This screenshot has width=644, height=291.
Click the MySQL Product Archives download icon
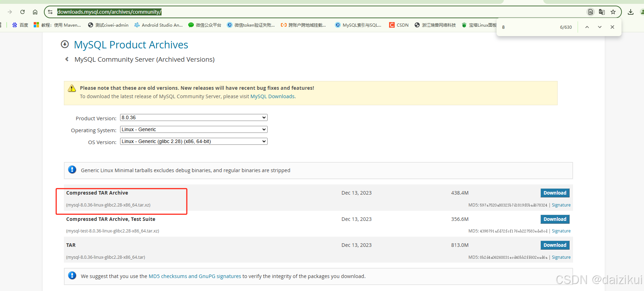[65, 44]
